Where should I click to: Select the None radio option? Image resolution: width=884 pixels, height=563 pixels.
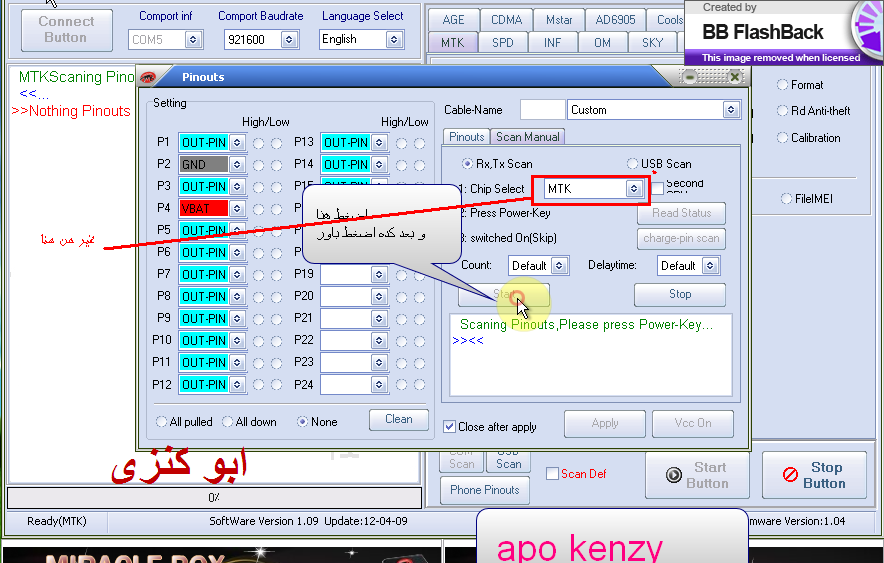click(x=303, y=422)
